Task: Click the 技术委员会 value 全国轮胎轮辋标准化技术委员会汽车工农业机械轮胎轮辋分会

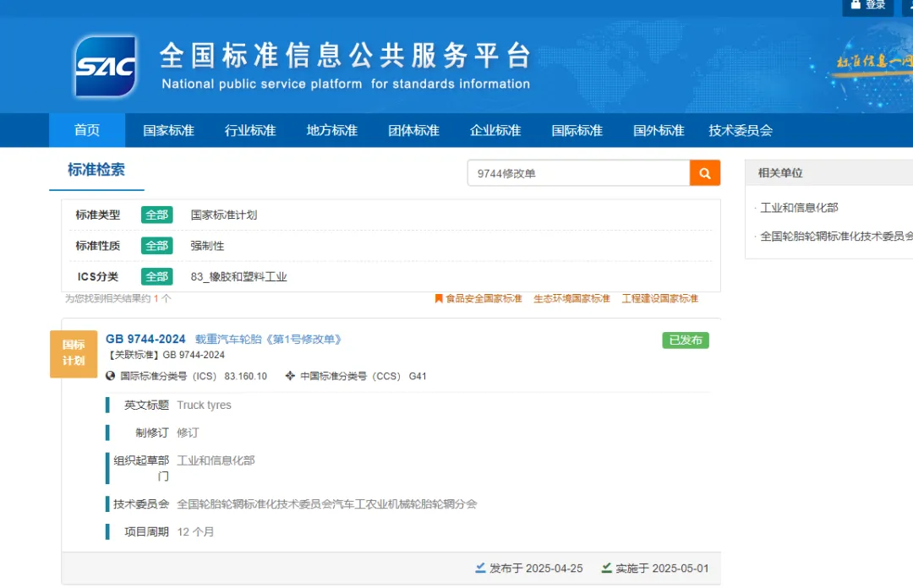Action: point(326,504)
